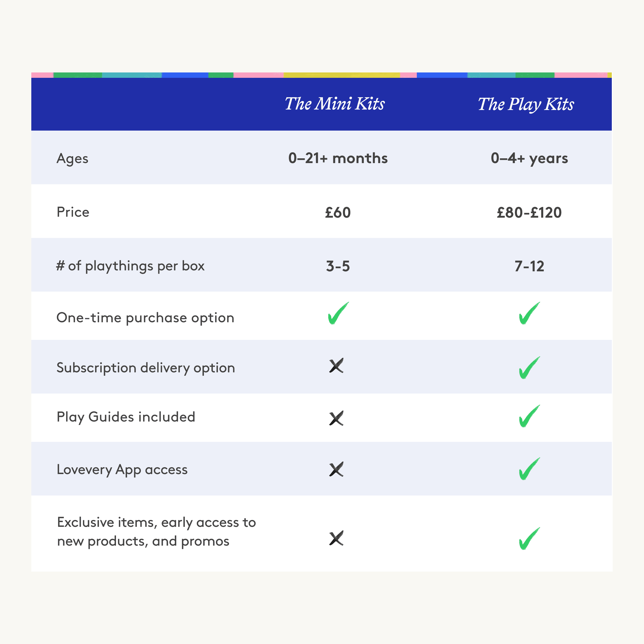Viewport: 644px width, 644px height.
Task: Click Mini Kits one-time purchase green checkmark
Action: [x=338, y=314]
